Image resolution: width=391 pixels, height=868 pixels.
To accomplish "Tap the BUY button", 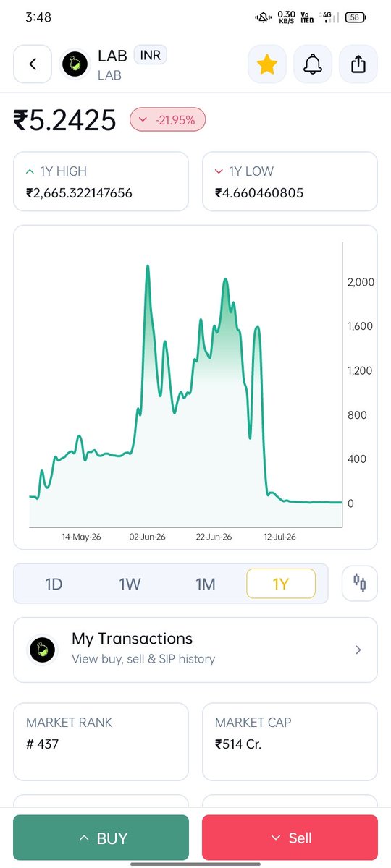I will [x=101, y=838].
